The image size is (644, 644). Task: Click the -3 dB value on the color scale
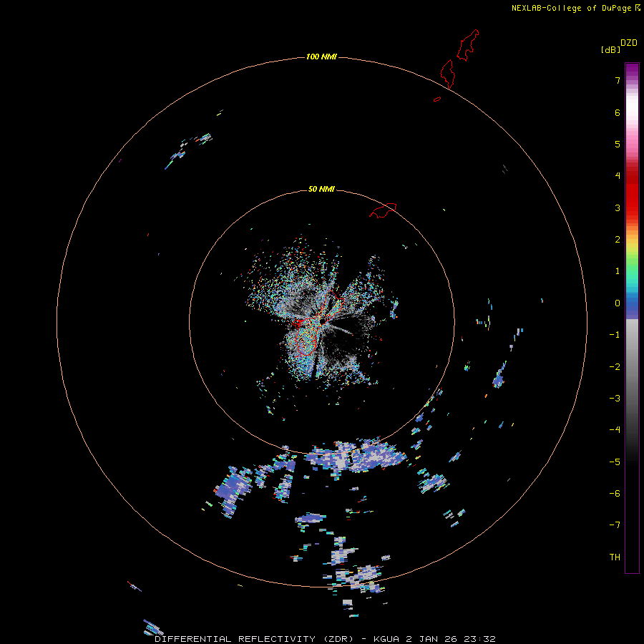click(615, 399)
